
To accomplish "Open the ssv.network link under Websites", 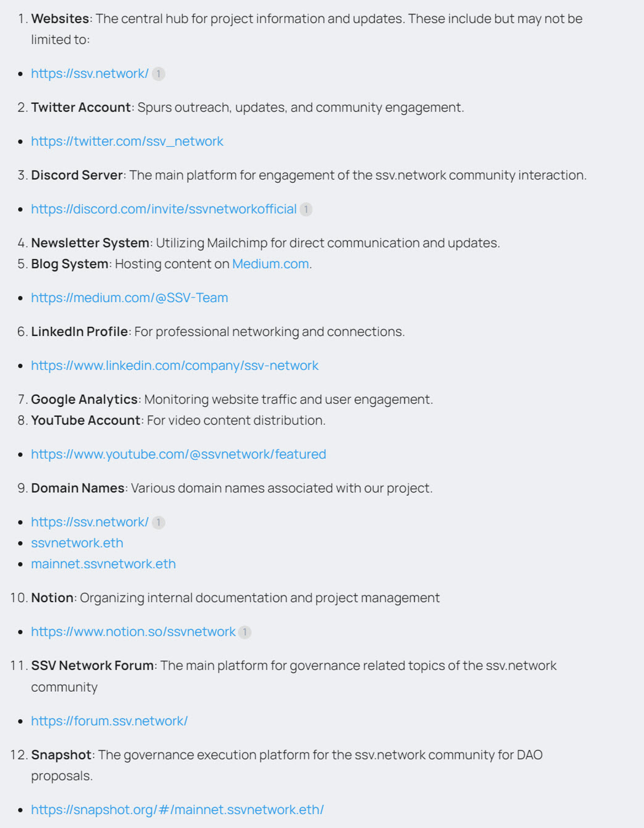I will click(x=89, y=73).
